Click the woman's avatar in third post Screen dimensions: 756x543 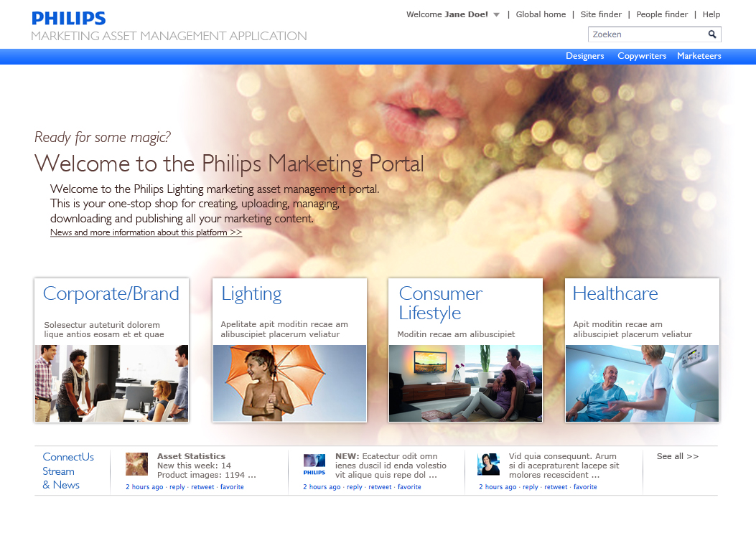point(488,464)
